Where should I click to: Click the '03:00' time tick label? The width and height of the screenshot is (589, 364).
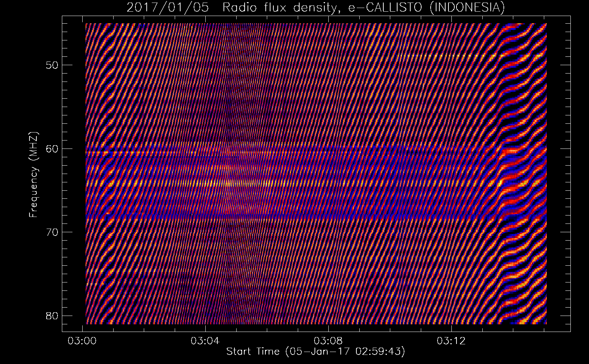coord(82,341)
